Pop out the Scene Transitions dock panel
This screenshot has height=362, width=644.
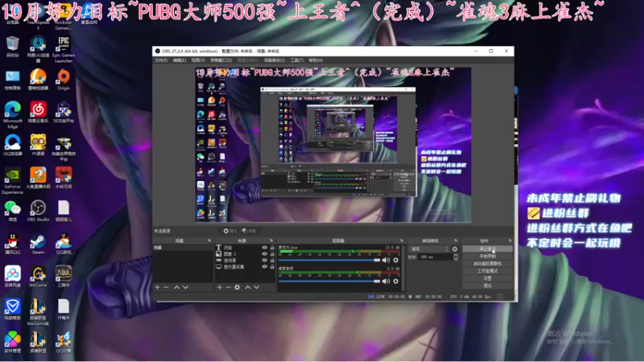pyautogui.click(x=456, y=241)
